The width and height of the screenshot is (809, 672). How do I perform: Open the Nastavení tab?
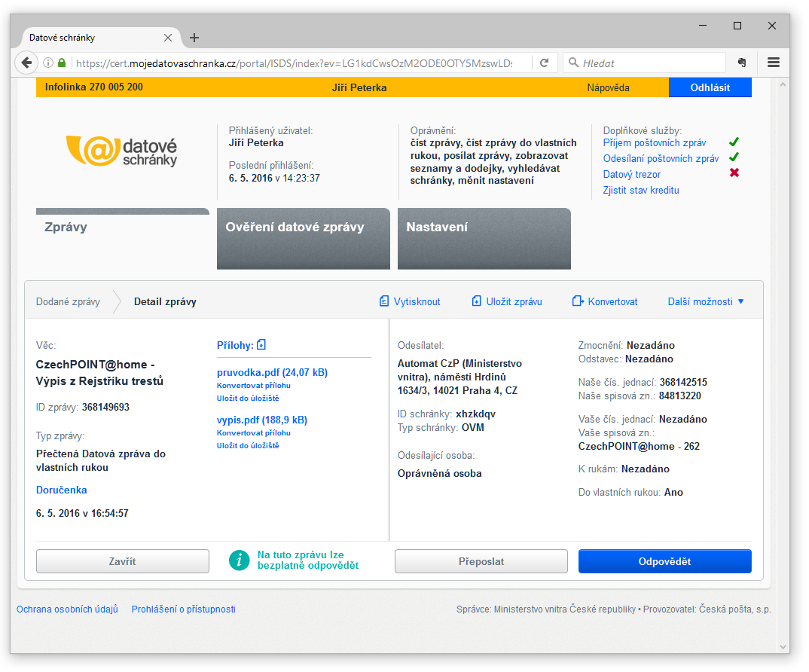click(484, 239)
